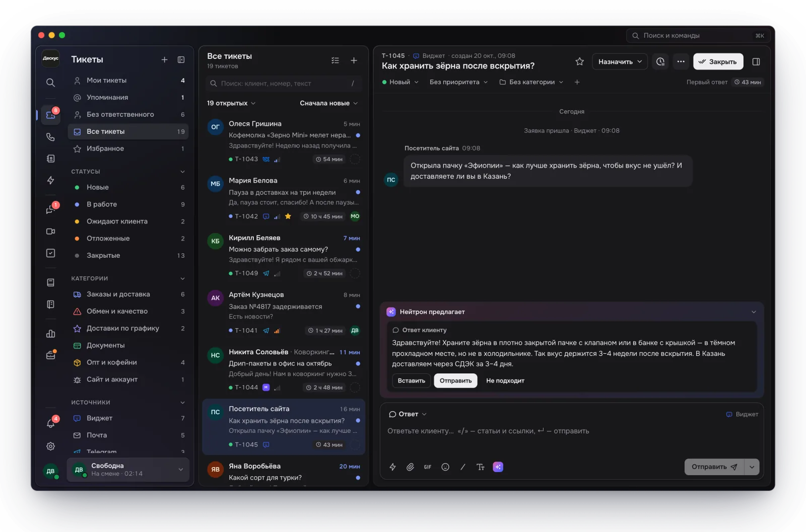Screen dimensions: 806x532
Task: Open the three-dots more menu in header
Action: click(x=681, y=61)
